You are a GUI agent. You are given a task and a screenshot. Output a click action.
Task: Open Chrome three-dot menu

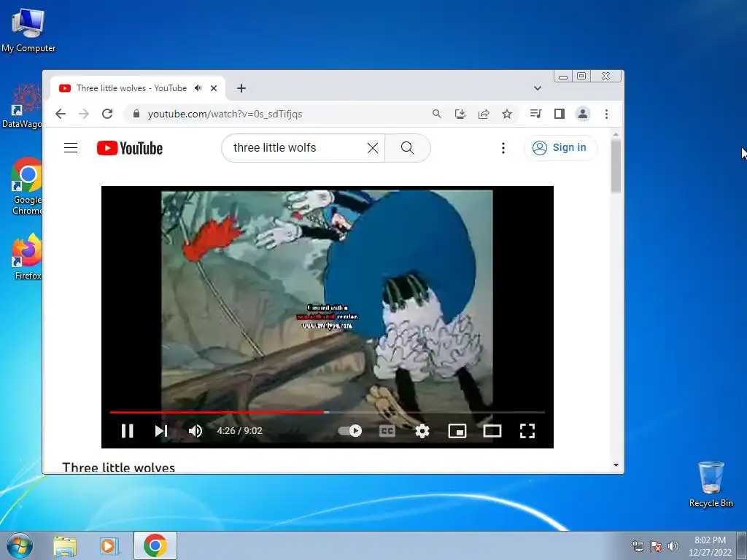coord(606,114)
